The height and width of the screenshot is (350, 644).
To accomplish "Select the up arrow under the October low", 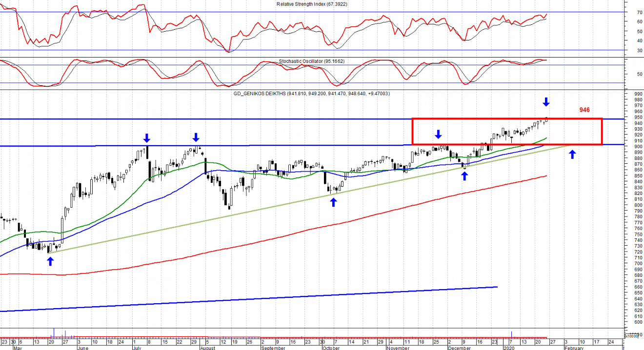I will [x=333, y=202].
